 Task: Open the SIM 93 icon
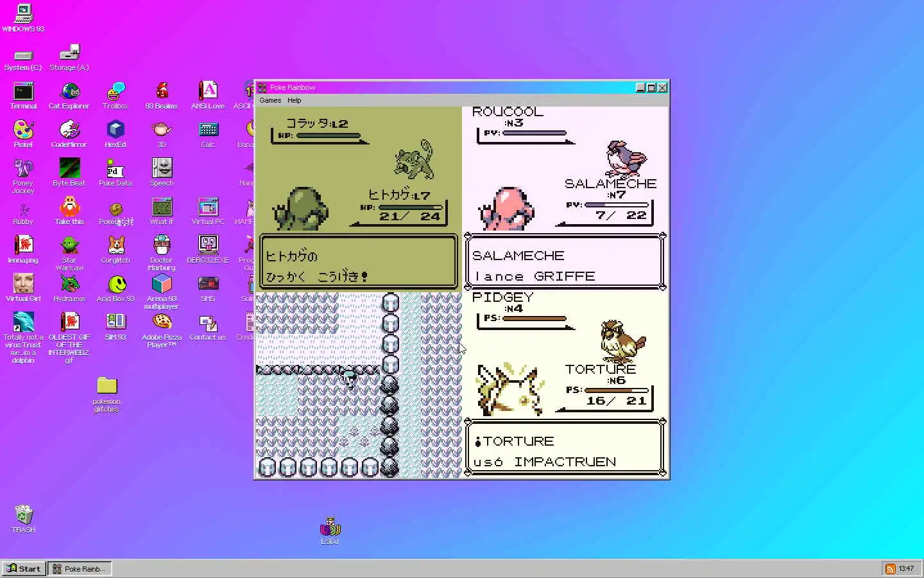[116, 328]
